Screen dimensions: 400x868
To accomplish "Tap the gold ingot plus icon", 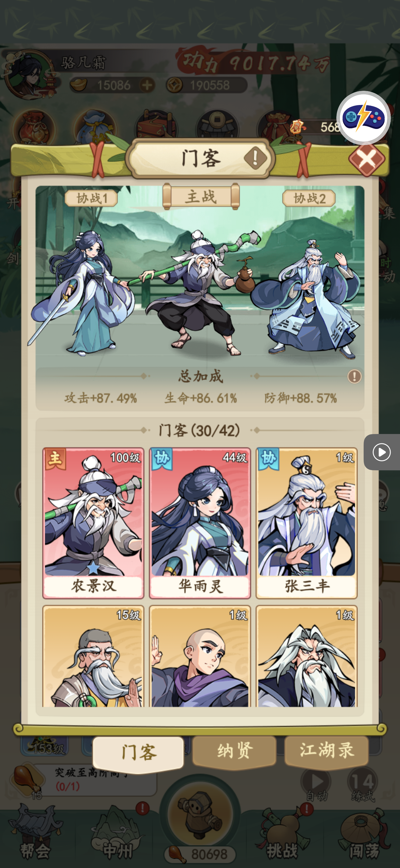I will [x=147, y=85].
